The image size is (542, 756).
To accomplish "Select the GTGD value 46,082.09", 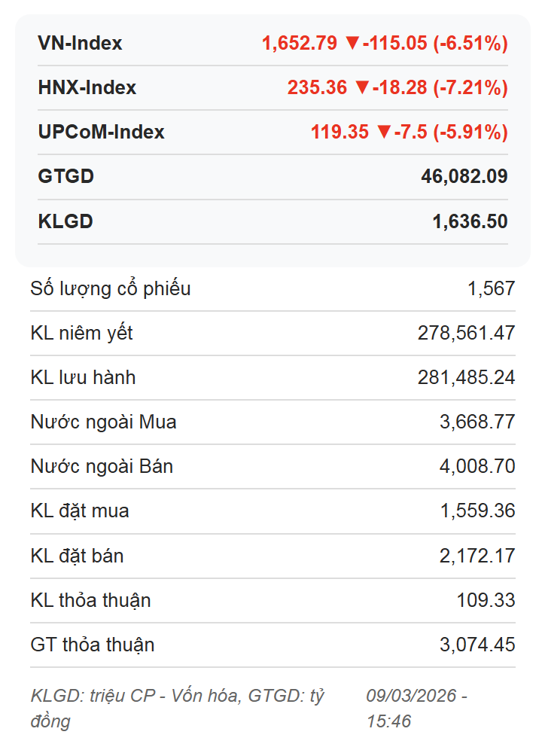I will [464, 177].
